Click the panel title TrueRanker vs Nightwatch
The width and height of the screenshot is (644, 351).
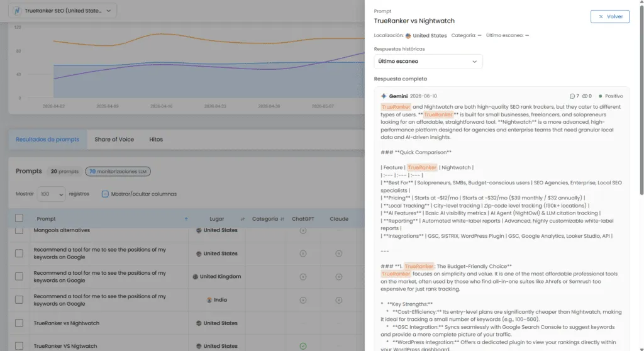coord(414,21)
